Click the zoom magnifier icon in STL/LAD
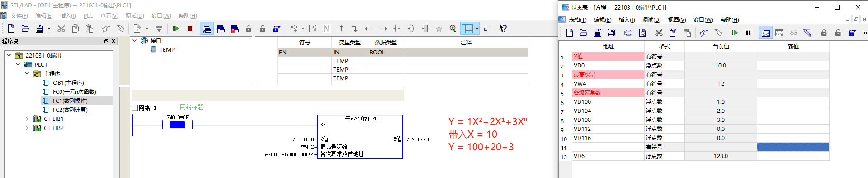The height and width of the screenshot is (178, 868). coord(453,29)
